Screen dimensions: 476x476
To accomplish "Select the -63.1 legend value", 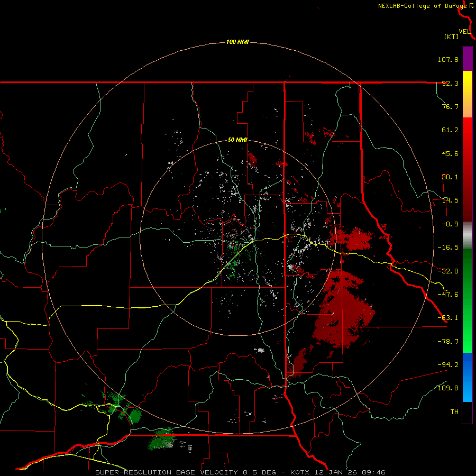I will [448, 318].
